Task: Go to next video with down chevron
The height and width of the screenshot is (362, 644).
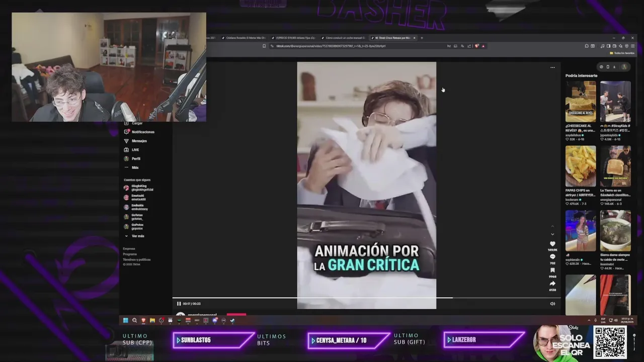Action: click(x=552, y=234)
